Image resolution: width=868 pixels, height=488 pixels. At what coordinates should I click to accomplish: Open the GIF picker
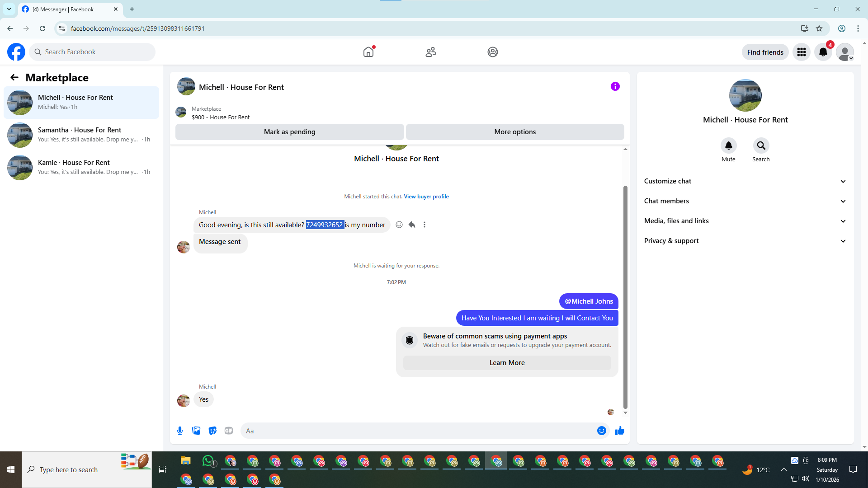(229, 431)
